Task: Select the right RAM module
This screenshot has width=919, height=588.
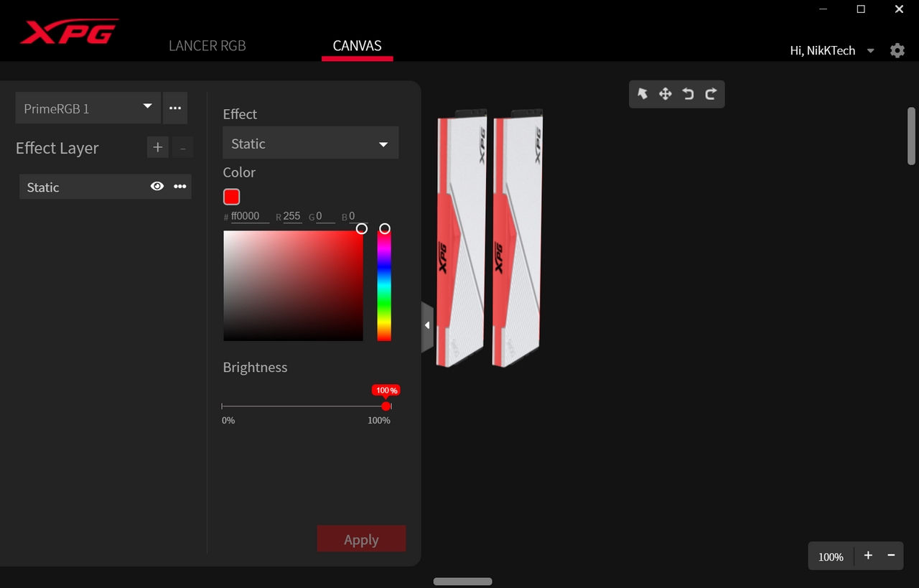Action: point(517,238)
